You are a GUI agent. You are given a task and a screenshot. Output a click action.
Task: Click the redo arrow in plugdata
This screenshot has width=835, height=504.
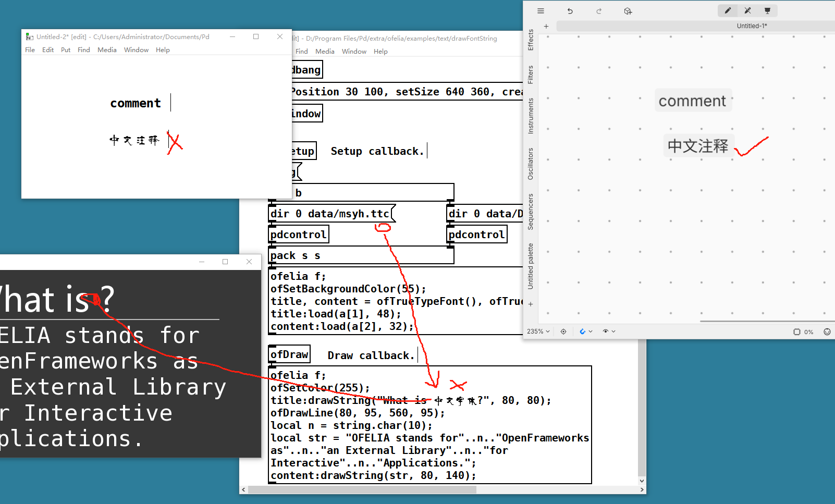point(599,11)
